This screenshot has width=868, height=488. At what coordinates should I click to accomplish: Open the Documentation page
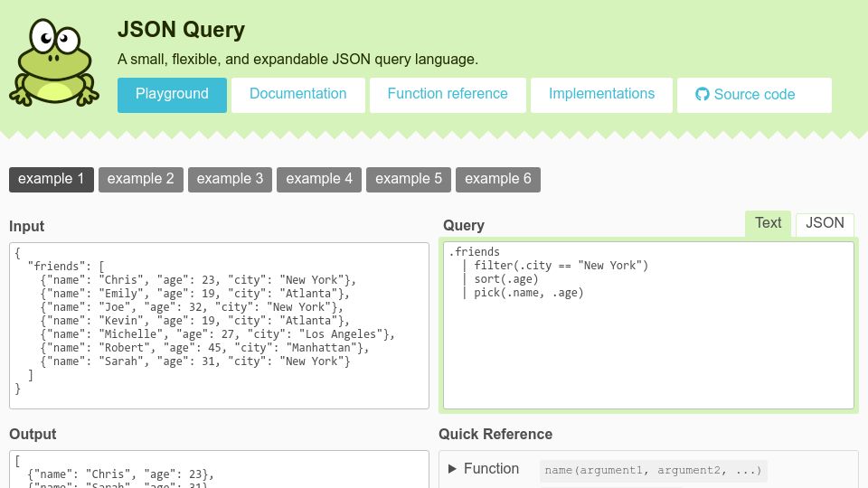[x=297, y=95]
